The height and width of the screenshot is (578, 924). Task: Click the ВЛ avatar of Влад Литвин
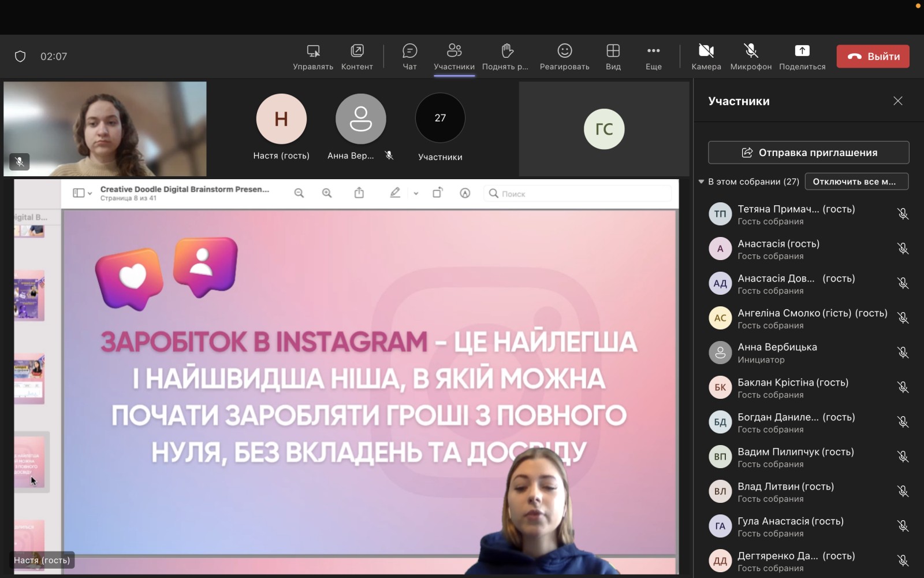point(720,491)
